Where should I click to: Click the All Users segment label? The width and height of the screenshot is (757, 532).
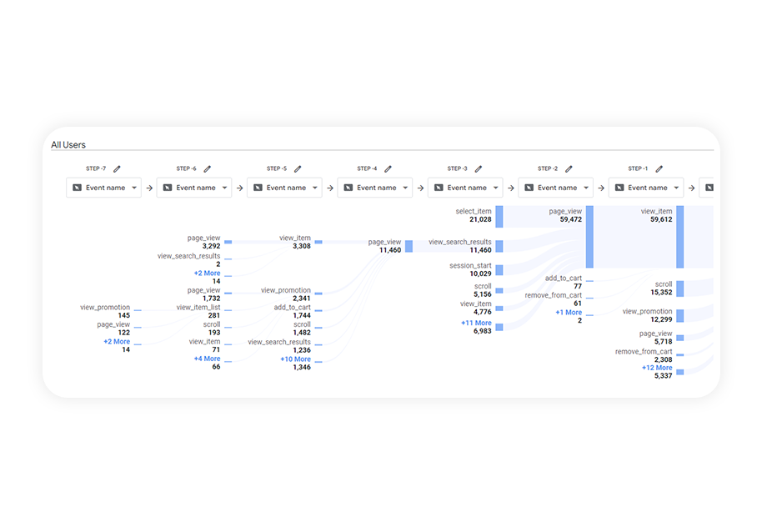[68, 144]
